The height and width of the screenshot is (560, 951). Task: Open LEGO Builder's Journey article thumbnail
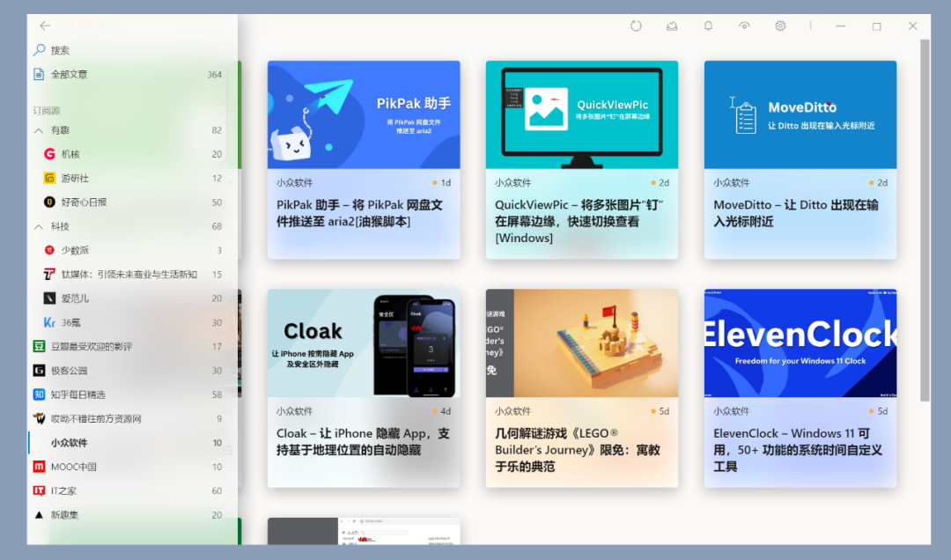tap(582, 343)
